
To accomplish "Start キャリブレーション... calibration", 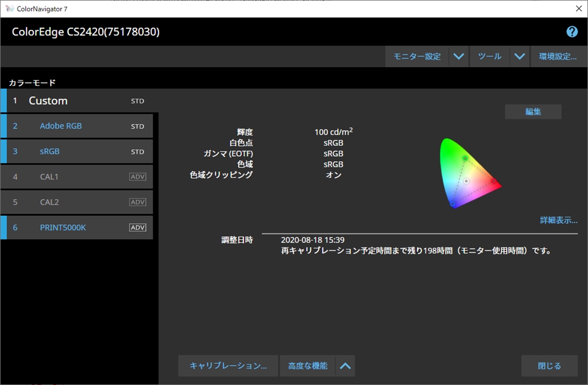I will coord(228,366).
